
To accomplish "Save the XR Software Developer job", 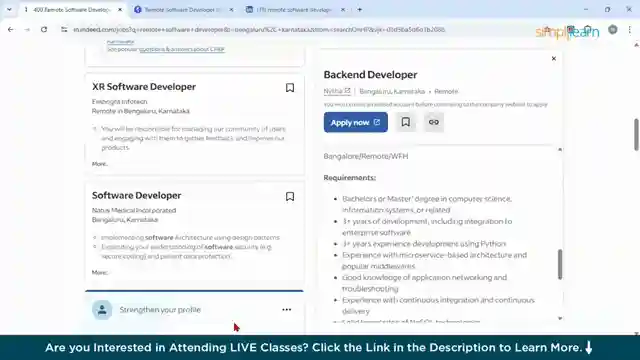I will point(290,87).
